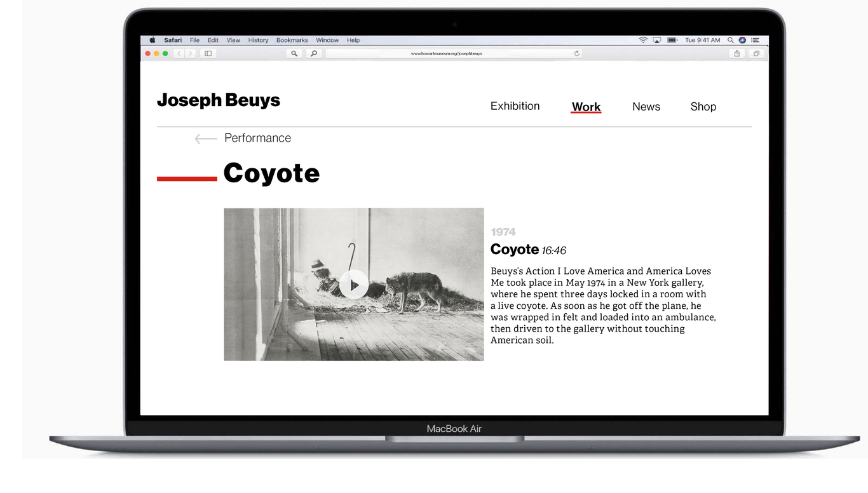Click the battery status icon
The width and height of the screenshot is (868, 493).
(672, 40)
